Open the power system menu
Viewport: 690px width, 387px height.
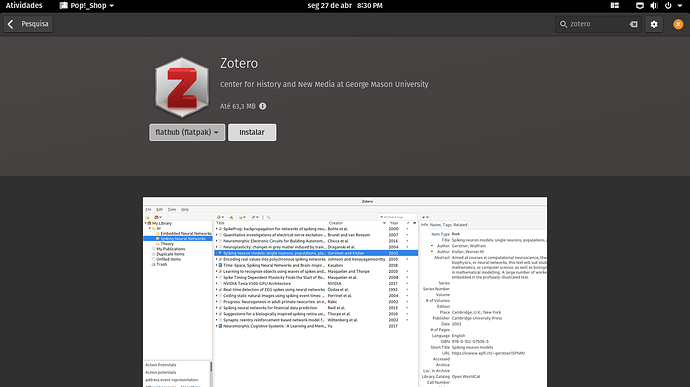point(668,5)
